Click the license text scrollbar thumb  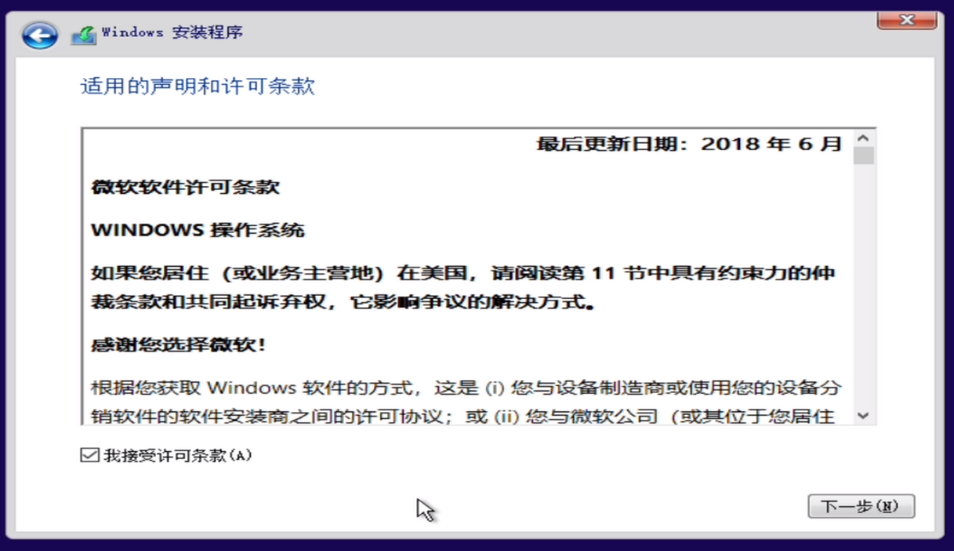pos(863,156)
